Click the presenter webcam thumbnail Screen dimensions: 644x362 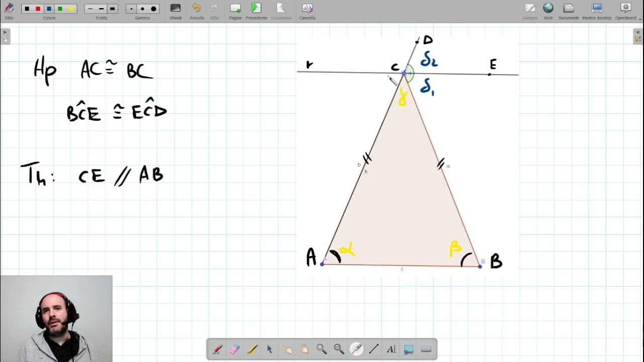[x=56, y=318]
